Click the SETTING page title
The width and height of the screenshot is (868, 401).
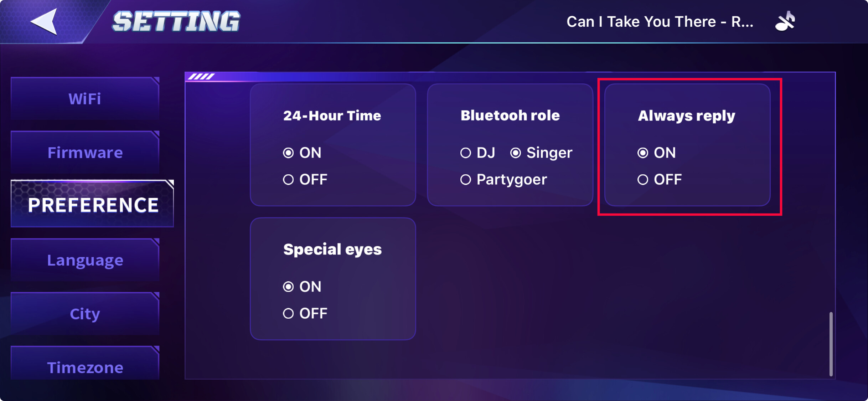pyautogui.click(x=176, y=21)
